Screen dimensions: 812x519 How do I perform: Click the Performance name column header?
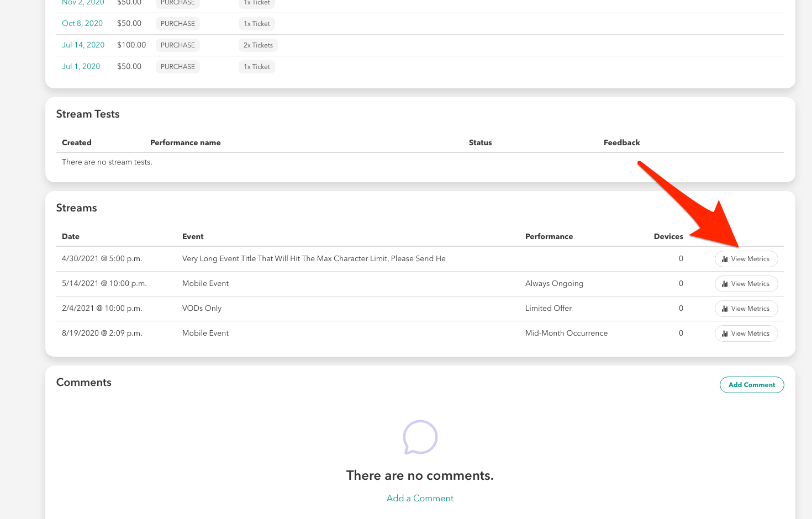tap(186, 142)
